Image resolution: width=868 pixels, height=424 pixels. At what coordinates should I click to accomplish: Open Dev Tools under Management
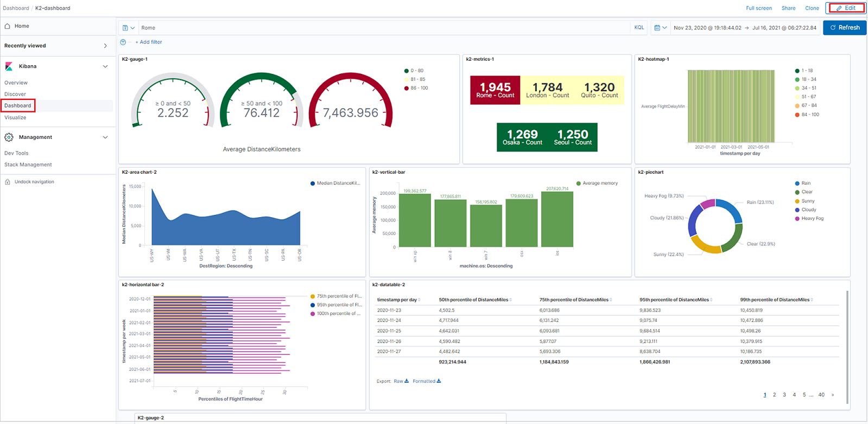(16, 153)
